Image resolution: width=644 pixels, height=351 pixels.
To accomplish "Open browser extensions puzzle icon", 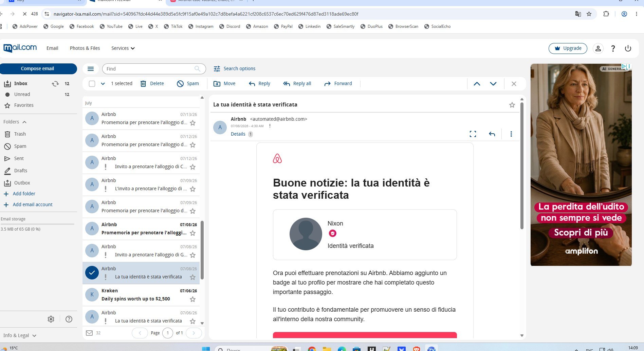I will click(x=606, y=14).
